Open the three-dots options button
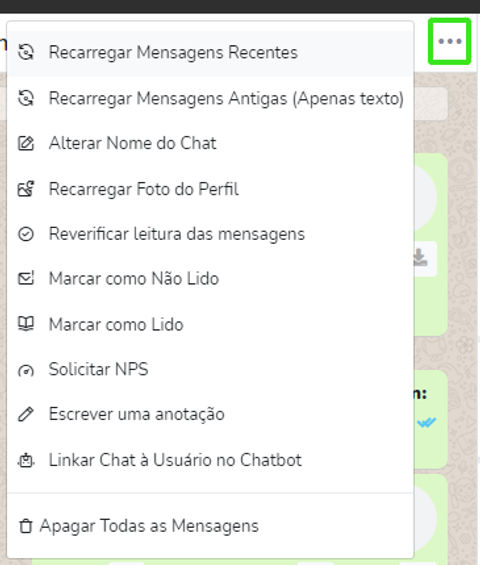The height and width of the screenshot is (565, 480). click(x=449, y=41)
